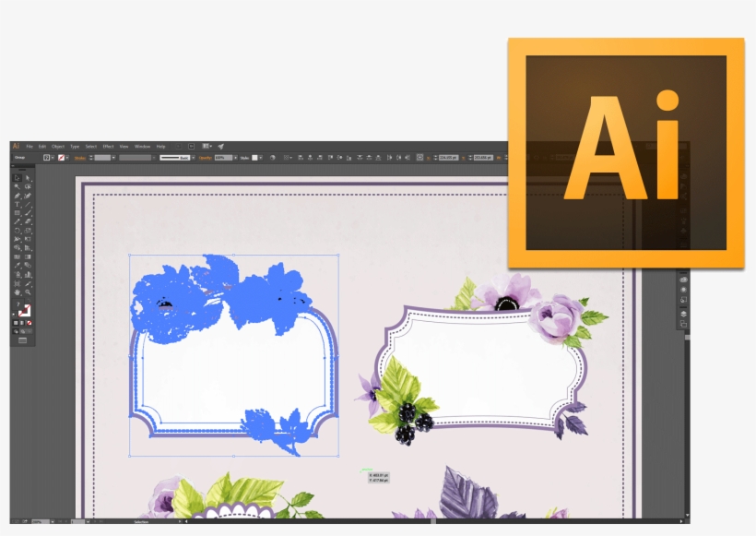The height and width of the screenshot is (536, 756).
Task: Click the GPU rocket icon in menu bar
Action: coord(221,146)
